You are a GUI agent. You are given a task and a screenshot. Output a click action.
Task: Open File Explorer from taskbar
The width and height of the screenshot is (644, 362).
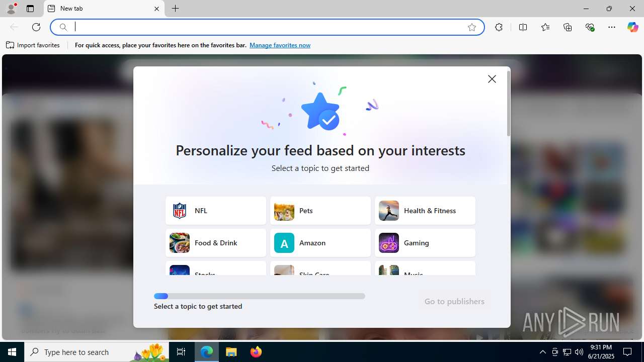(x=231, y=352)
